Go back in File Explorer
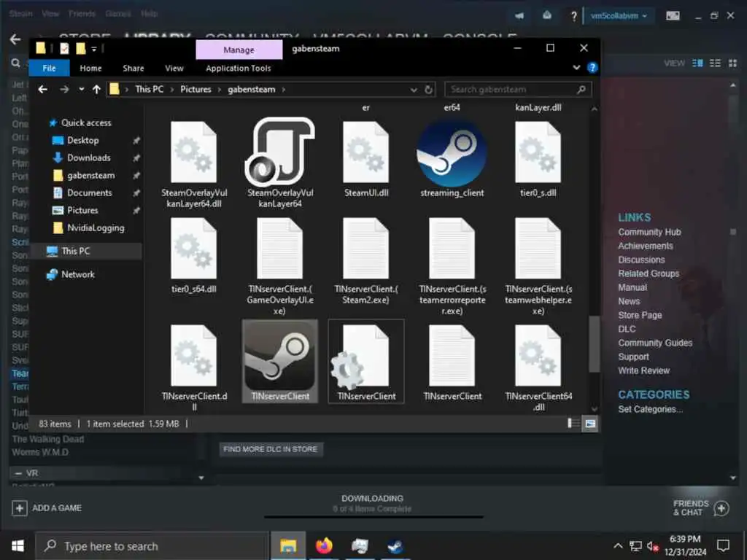Viewport: 747px width, 560px height. [42, 90]
